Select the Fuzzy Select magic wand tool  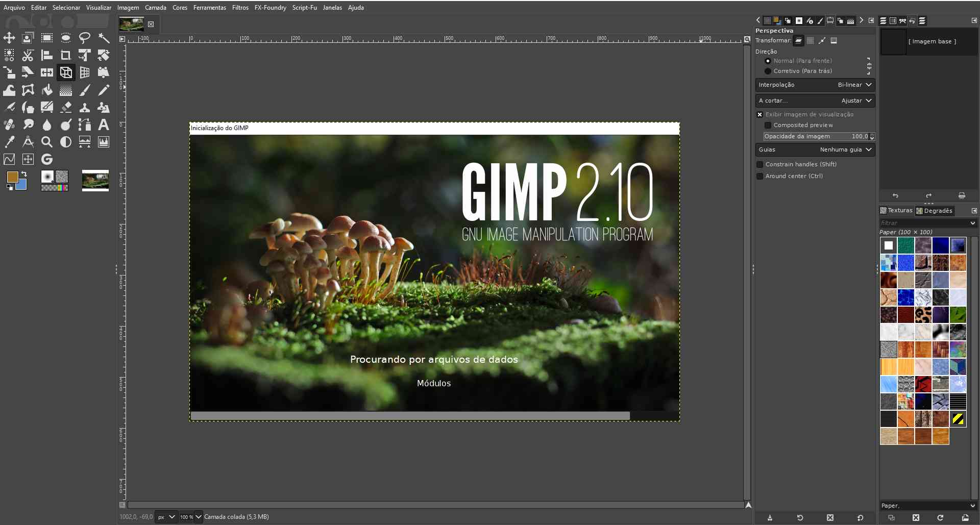(x=104, y=38)
